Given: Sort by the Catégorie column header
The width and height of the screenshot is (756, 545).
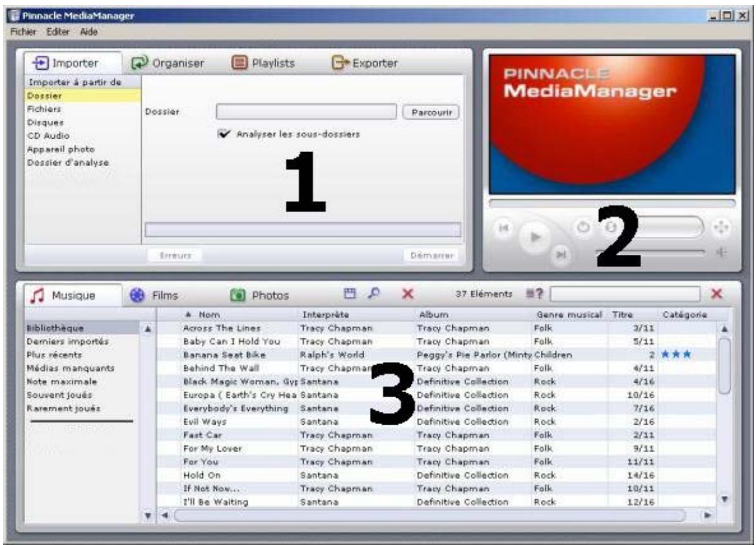Looking at the screenshot, I should pyautogui.click(x=687, y=315).
